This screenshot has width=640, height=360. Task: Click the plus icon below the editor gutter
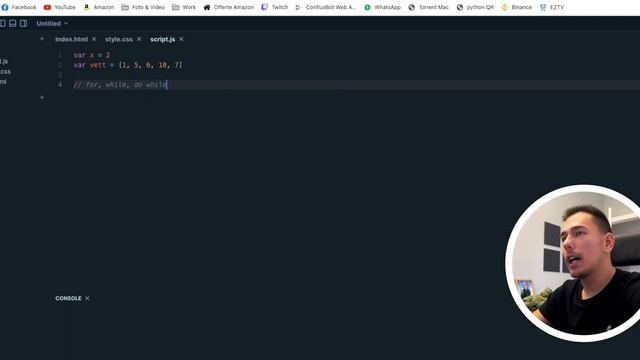click(x=42, y=97)
